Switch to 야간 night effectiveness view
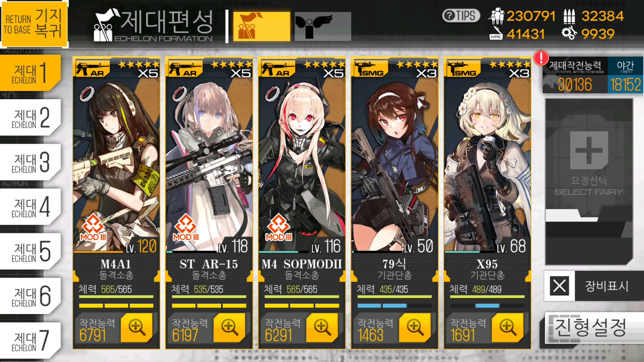 tap(625, 75)
